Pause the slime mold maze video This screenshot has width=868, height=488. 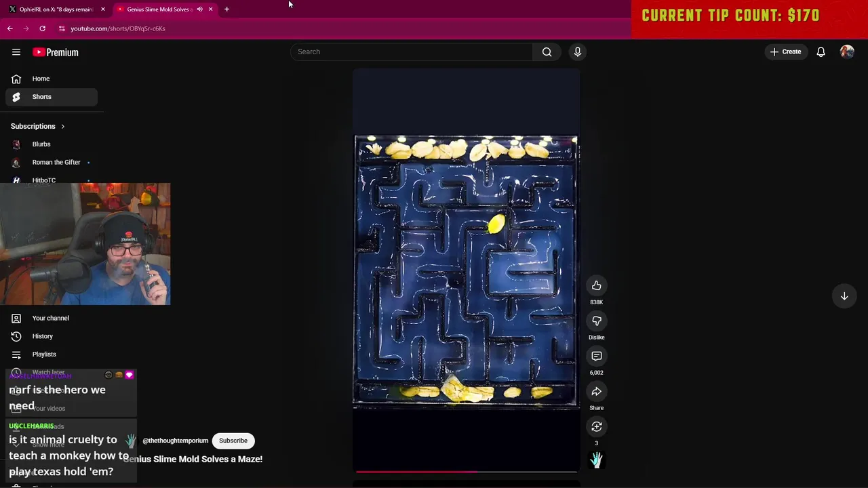[x=466, y=270]
